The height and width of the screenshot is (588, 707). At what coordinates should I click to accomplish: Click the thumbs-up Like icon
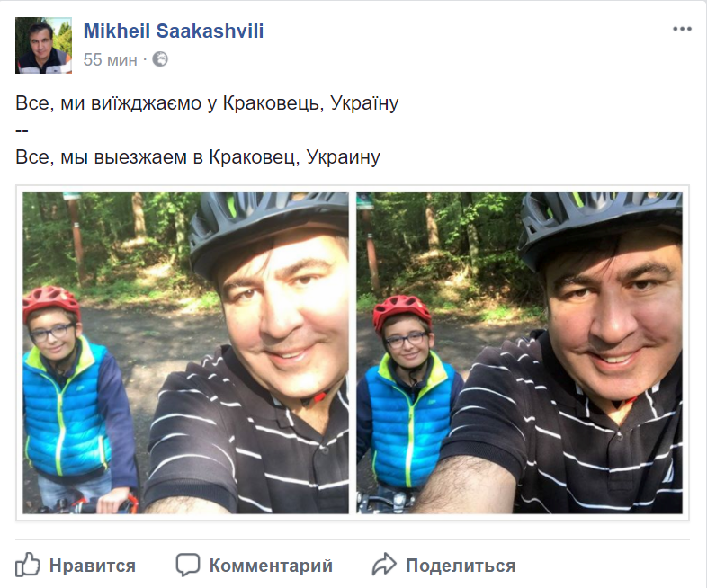[28, 565]
